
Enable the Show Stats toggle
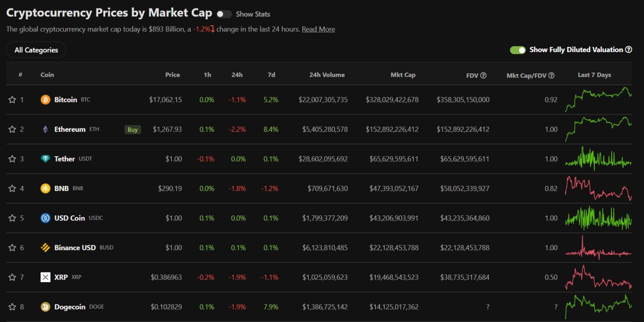224,14
